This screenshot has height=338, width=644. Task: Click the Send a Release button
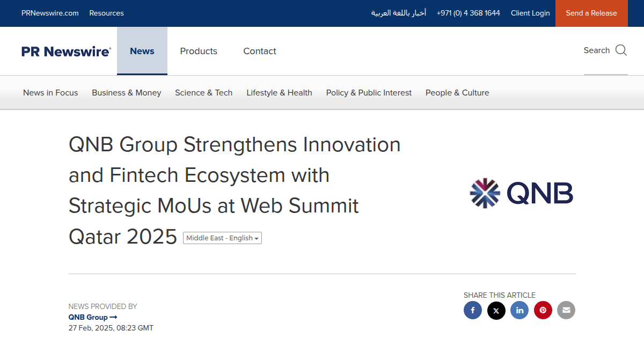(591, 13)
